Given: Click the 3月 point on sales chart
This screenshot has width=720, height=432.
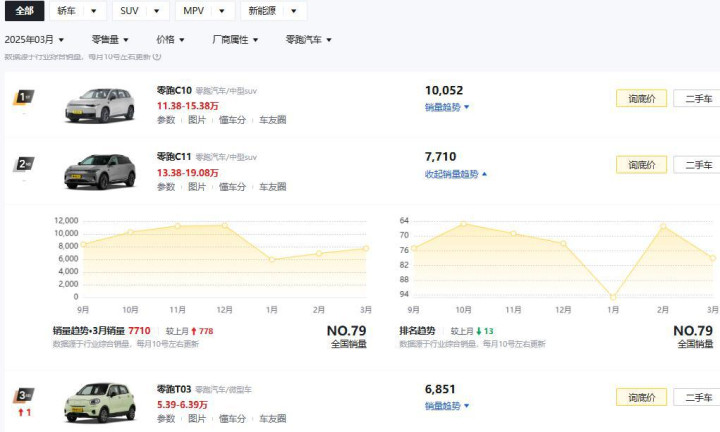Looking at the screenshot, I should (366, 248).
